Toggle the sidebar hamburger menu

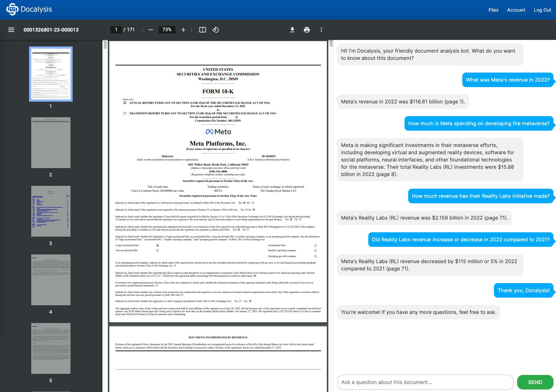point(11,30)
